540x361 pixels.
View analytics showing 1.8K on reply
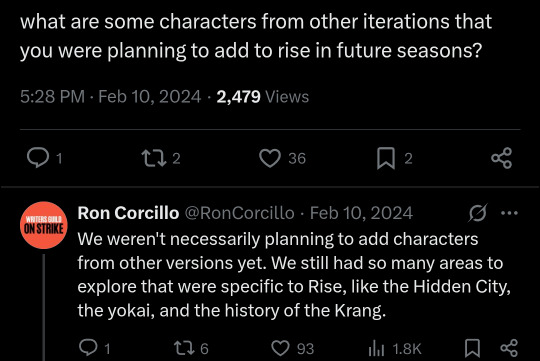point(376,348)
